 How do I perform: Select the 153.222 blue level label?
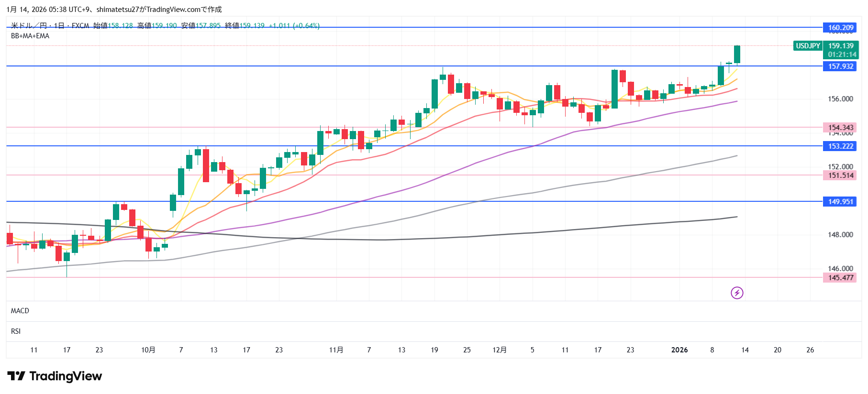click(x=840, y=146)
